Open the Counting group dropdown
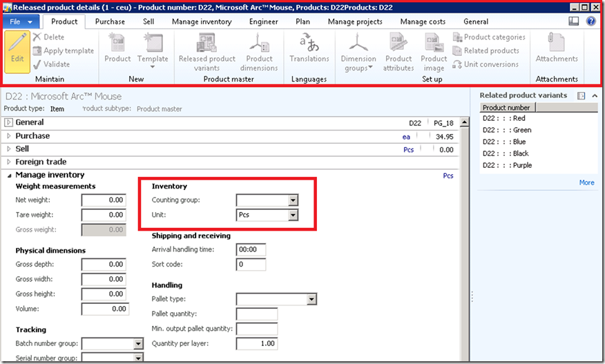This screenshot has width=605, height=364. tap(293, 200)
